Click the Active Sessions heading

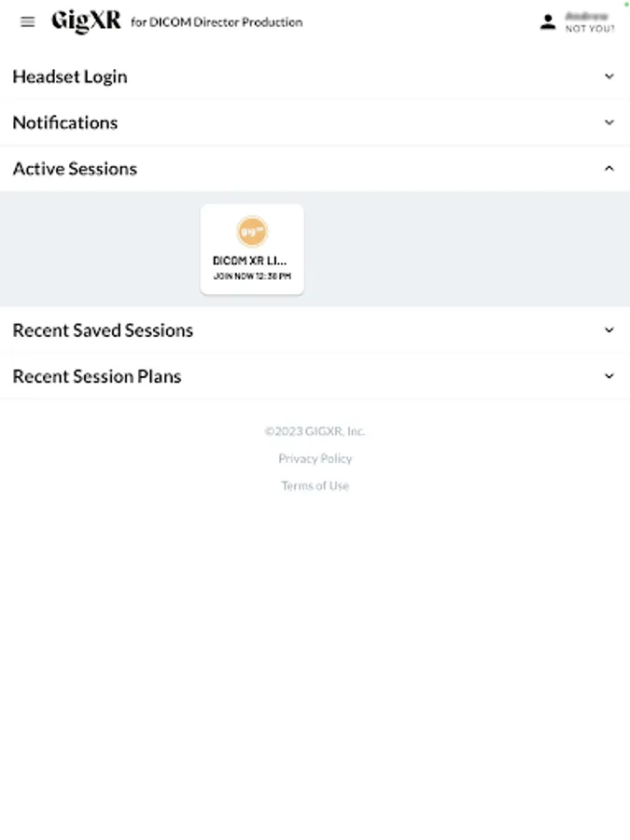75,169
